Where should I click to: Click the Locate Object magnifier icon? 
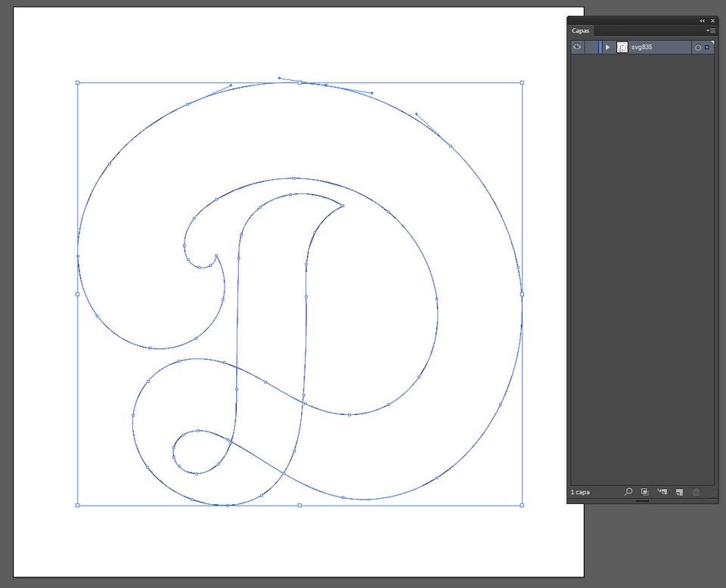pyautogui.click(x=628, y=492)
